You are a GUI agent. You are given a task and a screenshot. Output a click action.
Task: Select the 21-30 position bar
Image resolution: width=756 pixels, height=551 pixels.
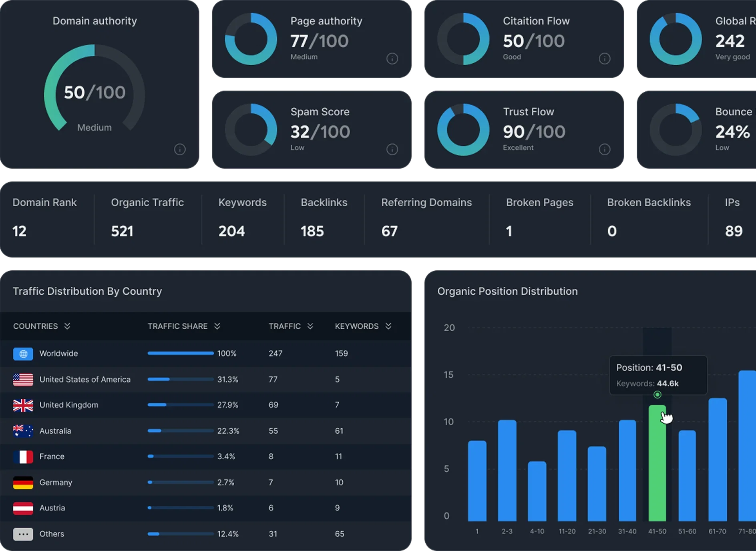[597, 484]
